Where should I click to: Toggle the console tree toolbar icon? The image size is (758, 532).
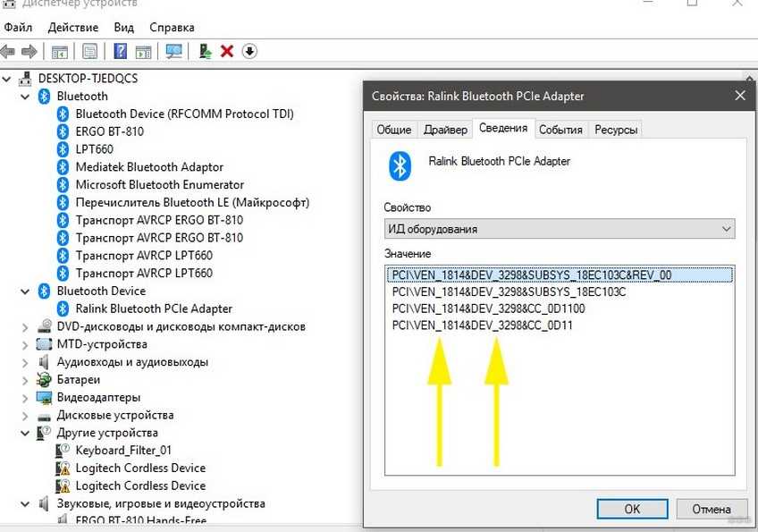coord(60,52)
